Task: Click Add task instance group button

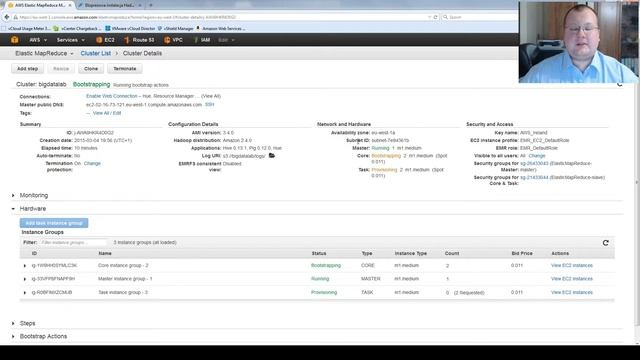Action: coord(54,223)
